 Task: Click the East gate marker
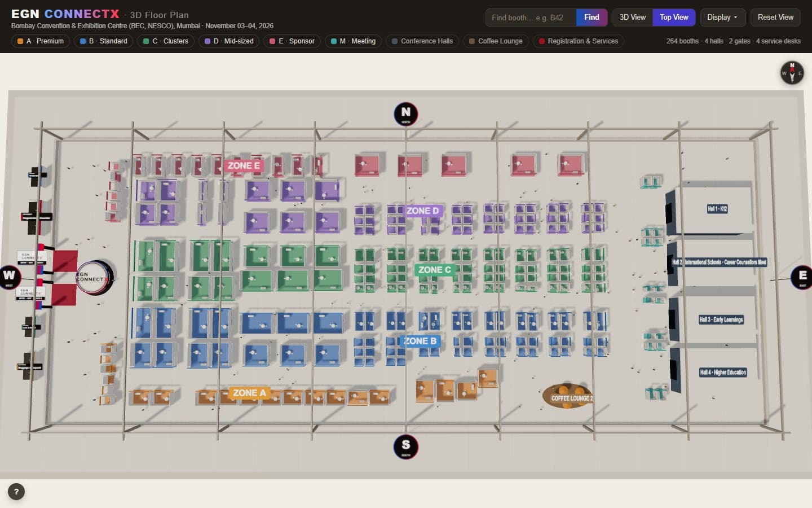pos(802,277)
